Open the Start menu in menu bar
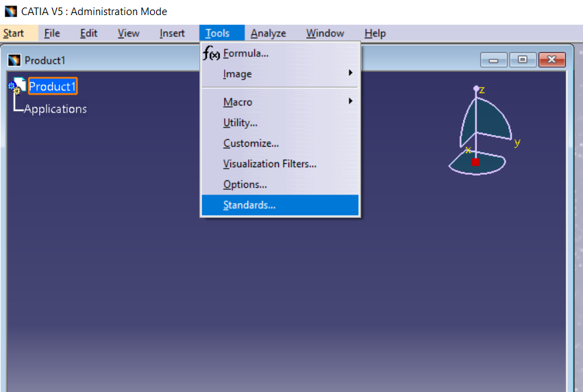This screenshot has width=583, height=392. pos(14,34)
